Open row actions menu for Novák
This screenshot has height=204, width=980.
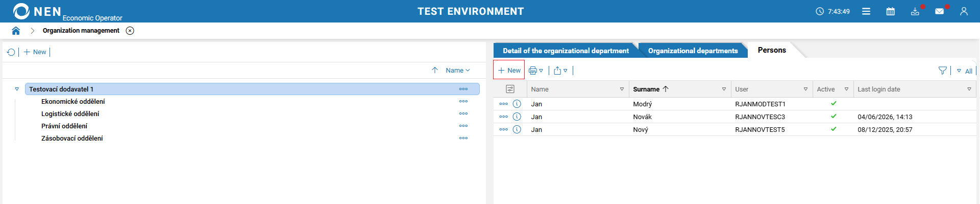click(x=504, y=117)
